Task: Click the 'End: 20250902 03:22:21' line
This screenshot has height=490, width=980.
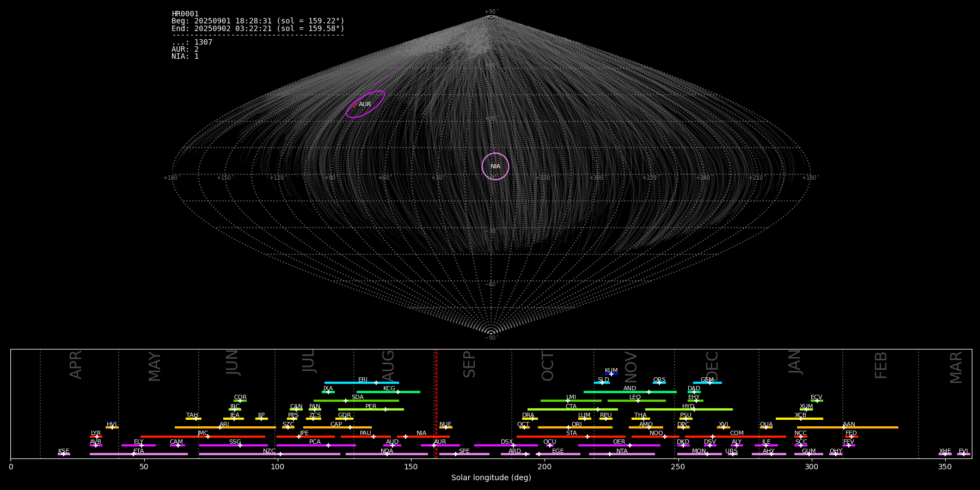Action: (x=258, y=28)
